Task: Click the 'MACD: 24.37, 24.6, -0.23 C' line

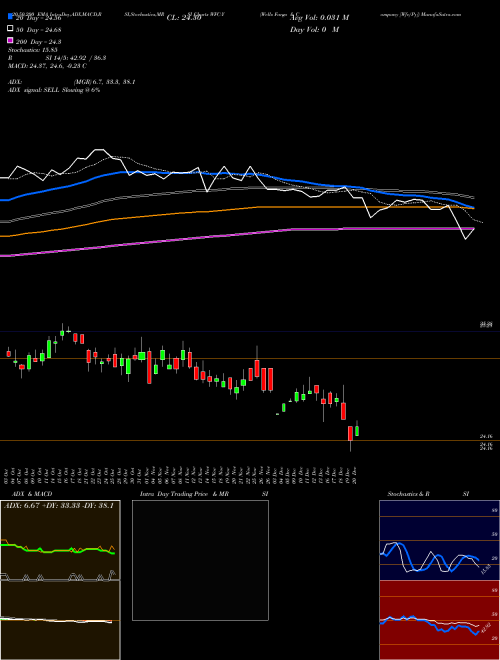Action: [47, 66]
